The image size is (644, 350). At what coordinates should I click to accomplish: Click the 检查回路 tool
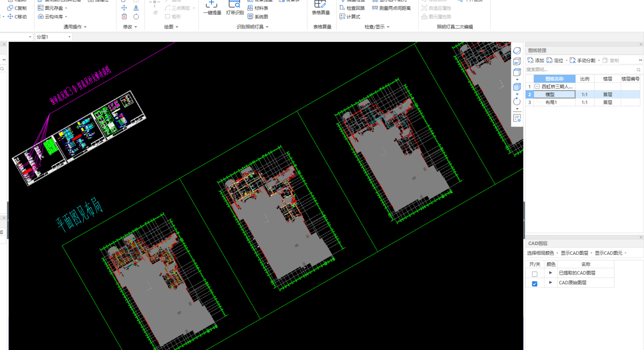click(x=352, y=8)
